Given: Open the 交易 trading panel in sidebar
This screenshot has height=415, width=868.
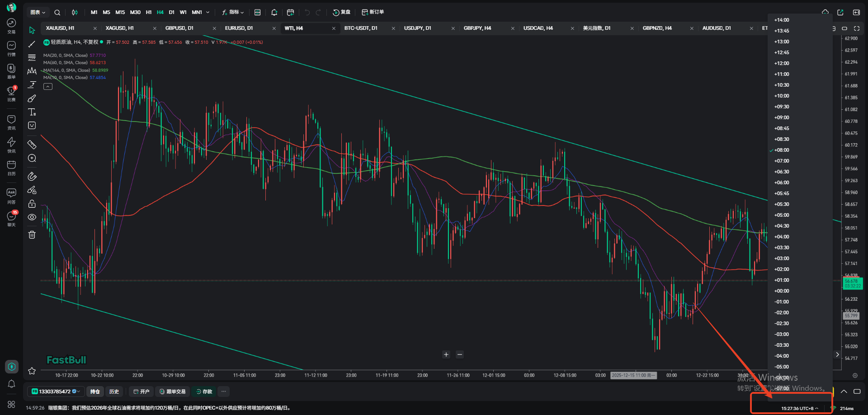Looking at the screenshot, I should click(x=11, y=25).
